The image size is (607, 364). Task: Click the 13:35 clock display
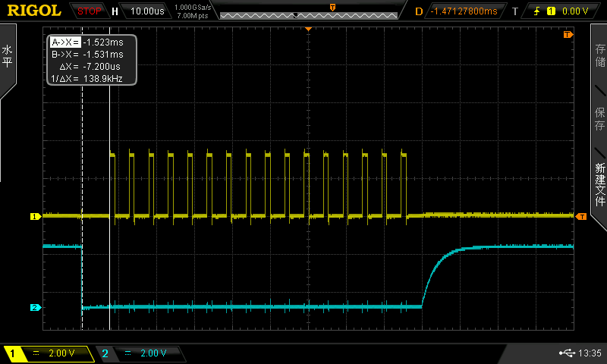click(x=590, y=353)
